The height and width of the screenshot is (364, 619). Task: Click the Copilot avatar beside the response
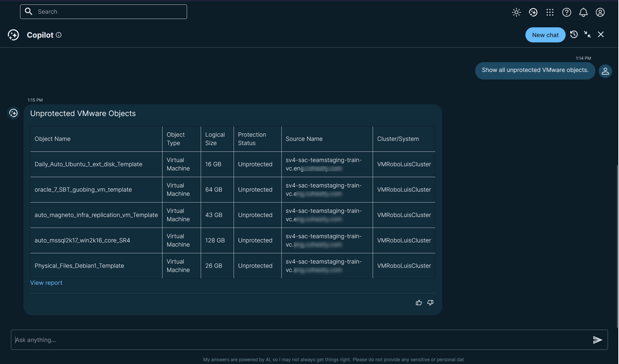13,113
